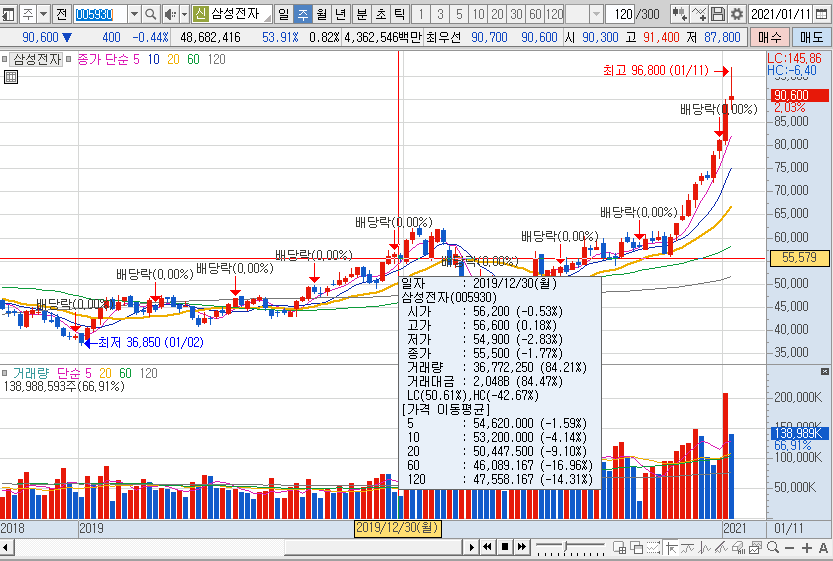Screen dimensions: 833x561
Task: Click the 2021/01/11 date field
Action: (x=780, y=14)
